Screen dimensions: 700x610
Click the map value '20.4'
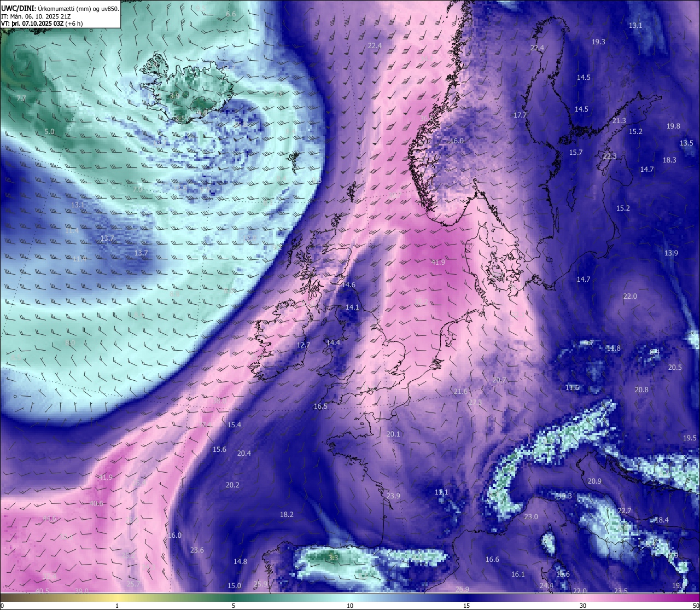[x=244, y=454]
